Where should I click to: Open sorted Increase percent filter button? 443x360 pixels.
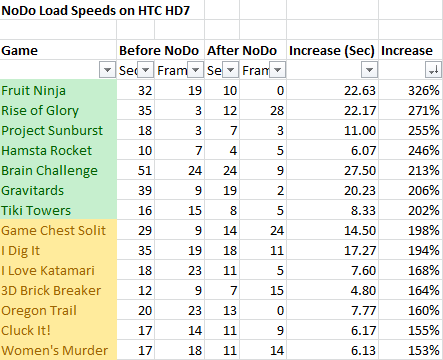click(433, 70)
